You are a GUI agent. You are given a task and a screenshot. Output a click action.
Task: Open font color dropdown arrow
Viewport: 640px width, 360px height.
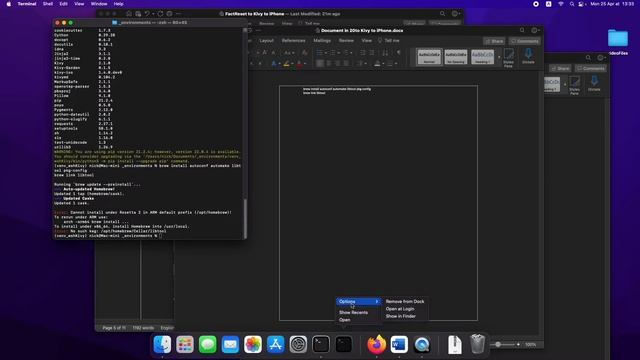pyautogui.click(x=305, y=64)
